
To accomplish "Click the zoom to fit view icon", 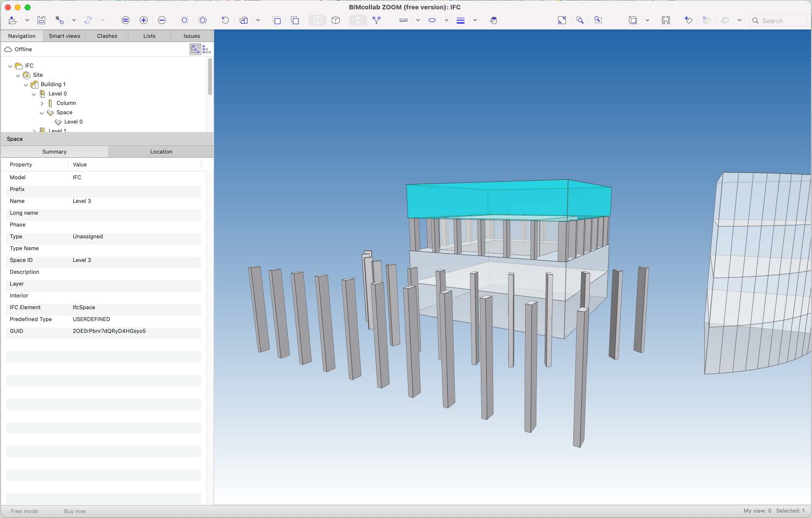I will point(562,20).
